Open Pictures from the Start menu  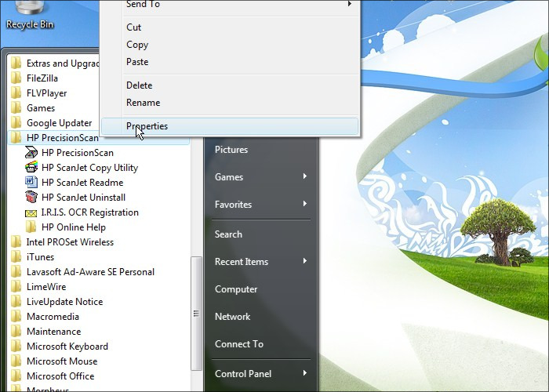coord(231,150)
